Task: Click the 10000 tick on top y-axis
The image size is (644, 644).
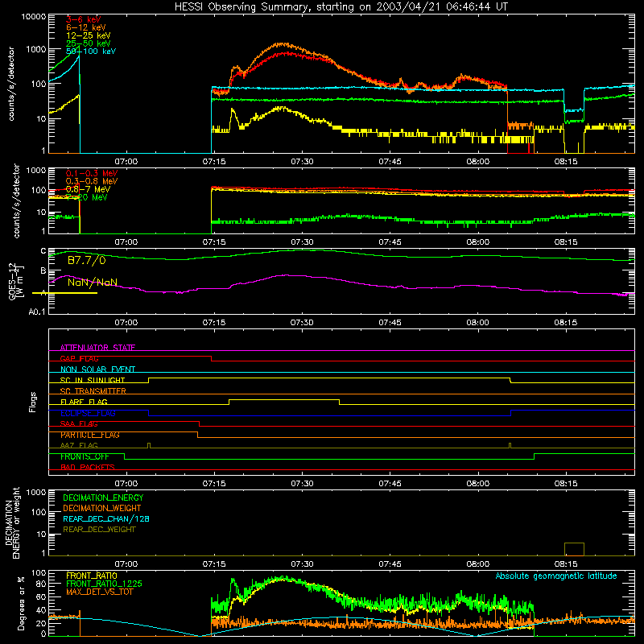Action: pos(34,17)
